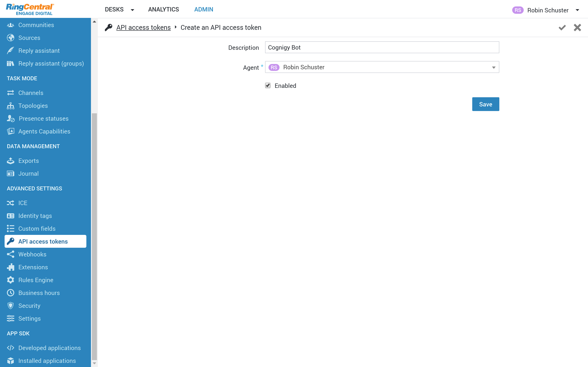Click the Extensions sidebar icon
The image size is (588, 367).
click(x=11, y=267)
